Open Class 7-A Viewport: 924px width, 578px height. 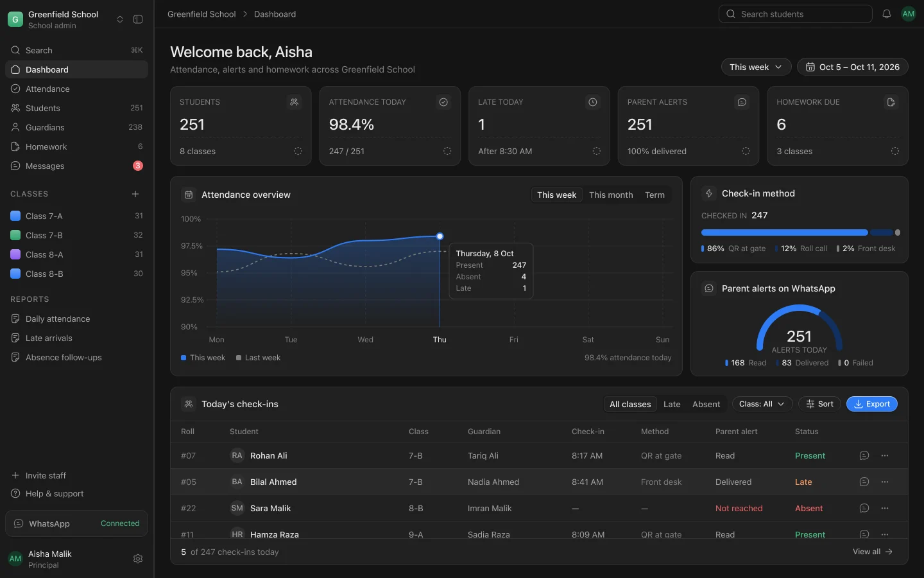pyautogui.click(x=76, y=216)
